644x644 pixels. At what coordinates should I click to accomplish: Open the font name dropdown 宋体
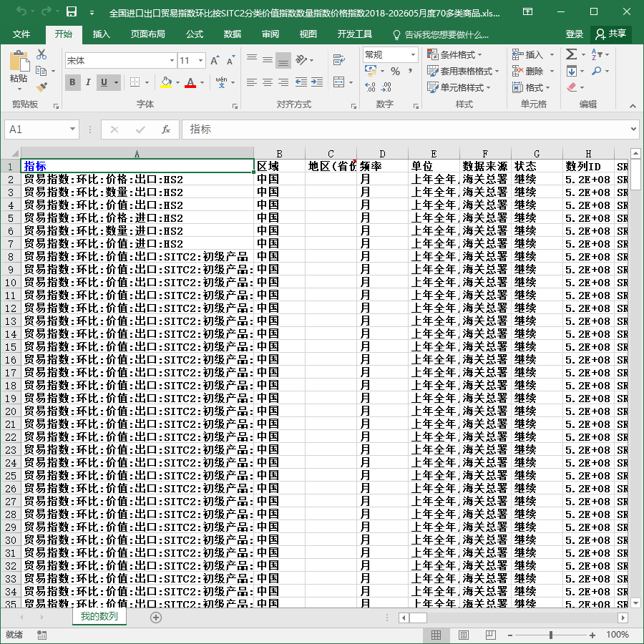pos(120,61)
